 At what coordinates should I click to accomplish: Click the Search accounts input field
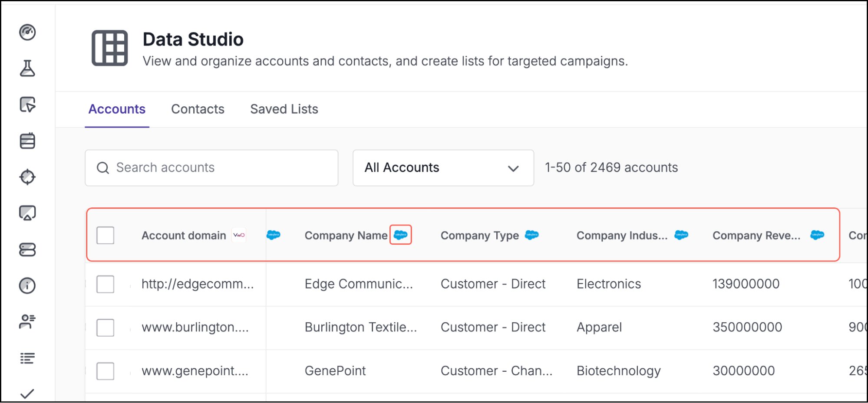pyautogui.click(x=211, y=167)
